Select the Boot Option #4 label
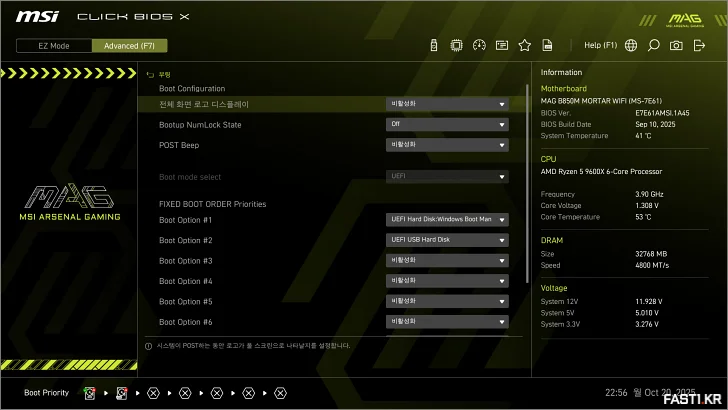Viewport: 728px width, 410px height. point(185,281)
